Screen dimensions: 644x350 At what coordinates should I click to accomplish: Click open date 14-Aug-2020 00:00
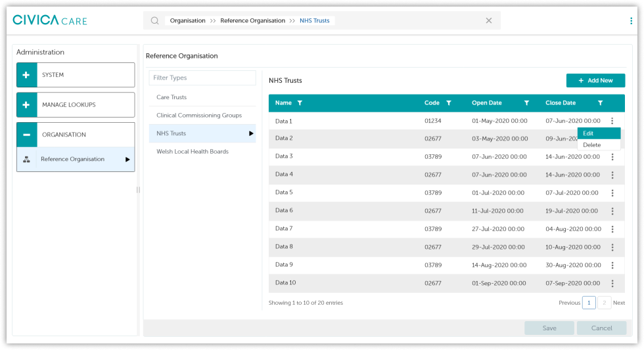pyautogui.click(x=499, y=265)
